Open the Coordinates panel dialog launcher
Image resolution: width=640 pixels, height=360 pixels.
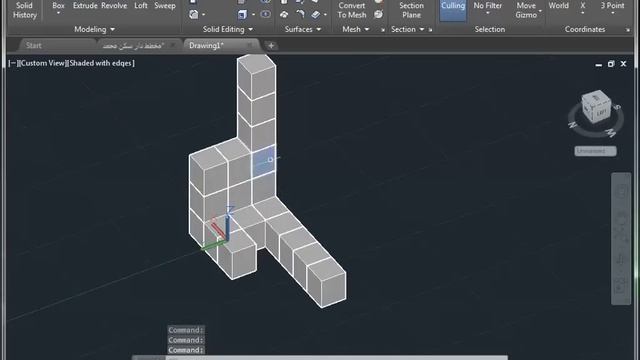628,30
